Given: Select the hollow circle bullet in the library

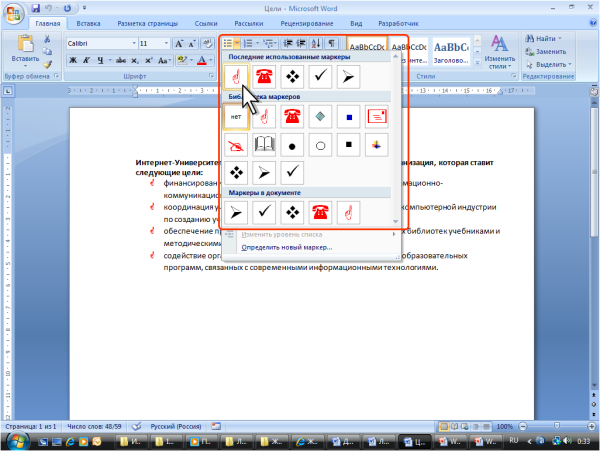Looking at the screenshot, I should coord(322,147).
